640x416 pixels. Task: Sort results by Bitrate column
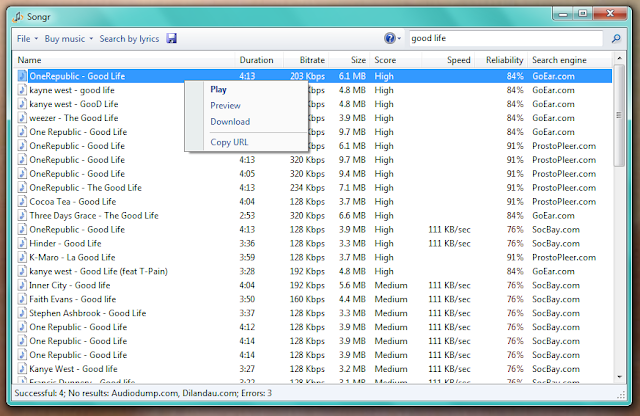[306, 60]
